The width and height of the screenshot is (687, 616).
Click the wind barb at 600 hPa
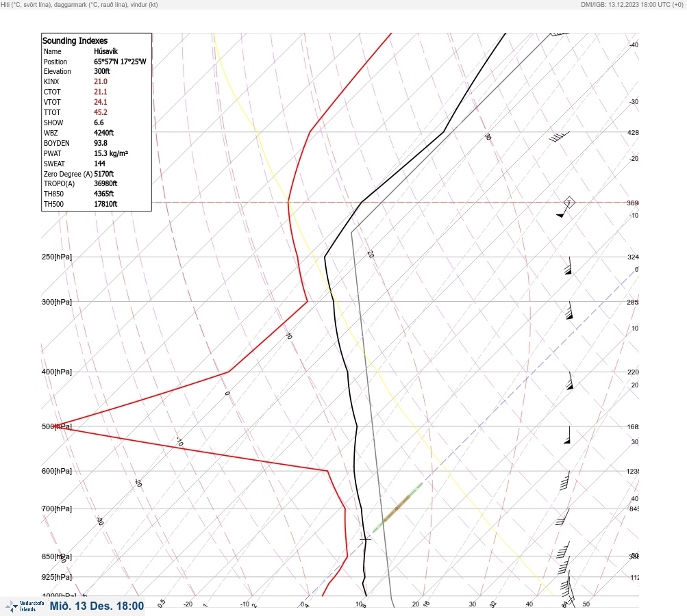(x=565, y=480)
